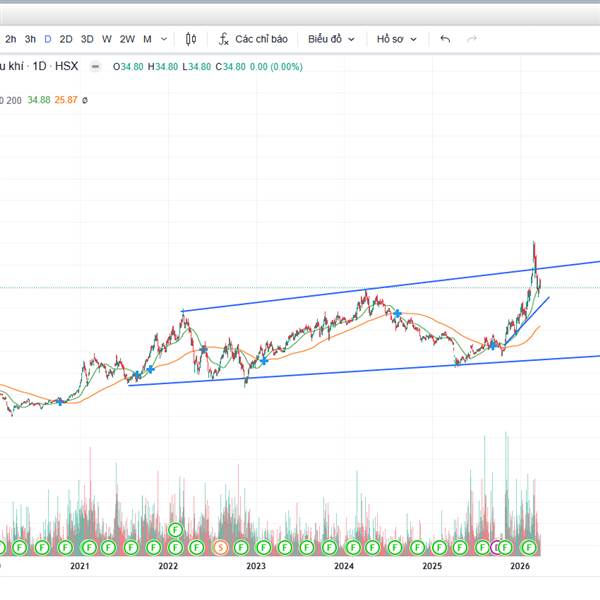Click the open value O34.80

128,67
